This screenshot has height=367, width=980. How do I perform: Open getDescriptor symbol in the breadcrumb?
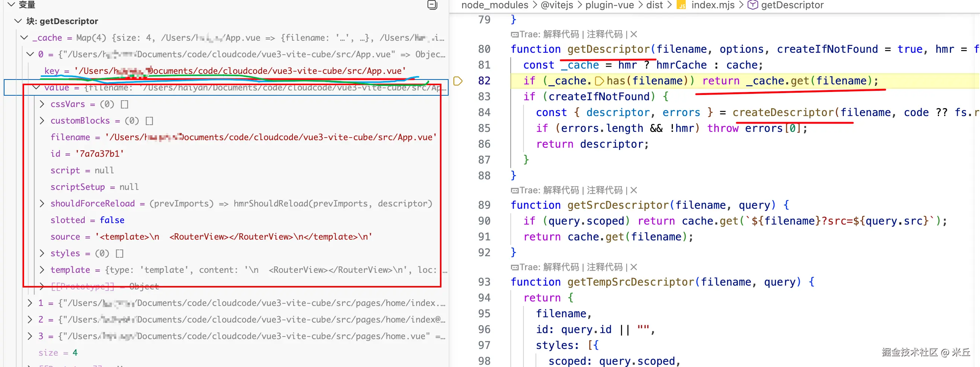point(792,5)
